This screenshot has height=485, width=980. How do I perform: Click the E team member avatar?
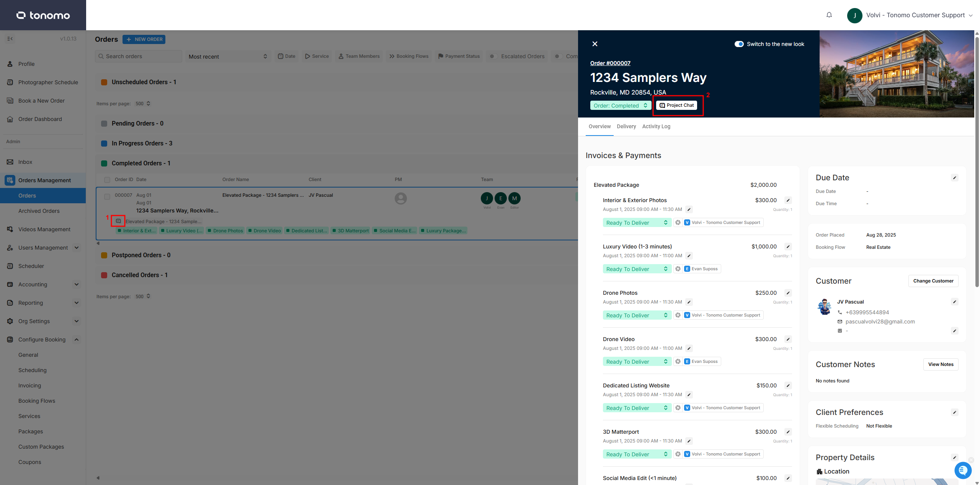(x=501, y=198)
